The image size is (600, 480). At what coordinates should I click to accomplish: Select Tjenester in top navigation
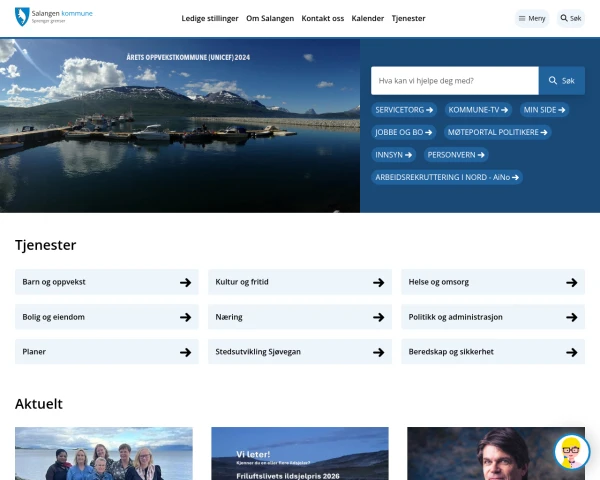pyautogui.click(x=408, y=18)
